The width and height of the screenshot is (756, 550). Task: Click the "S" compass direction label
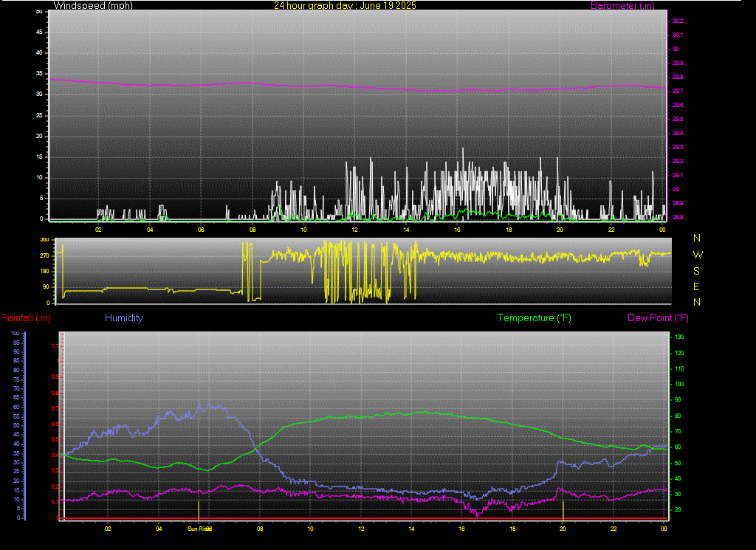click(697, 271)
